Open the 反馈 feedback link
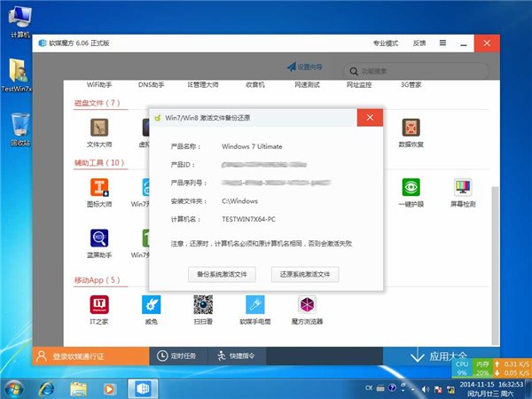This screenshot has width=532, height=399. [419, 43]
